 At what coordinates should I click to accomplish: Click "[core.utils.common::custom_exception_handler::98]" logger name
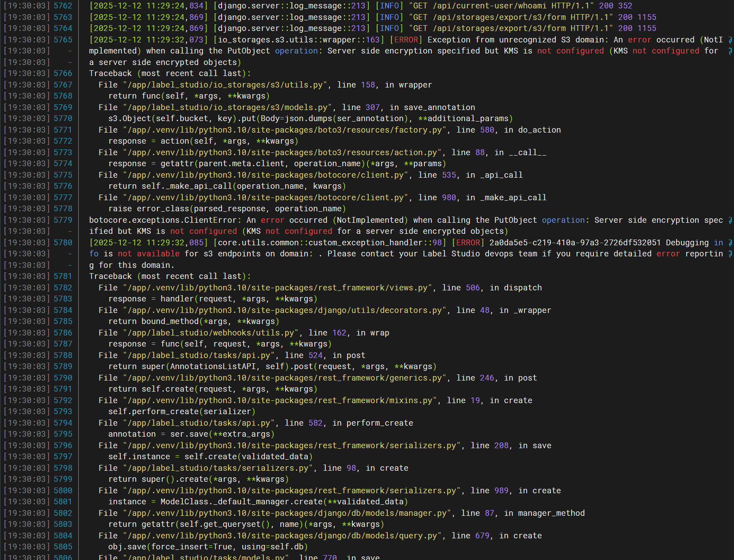click(x=330, y=243)
